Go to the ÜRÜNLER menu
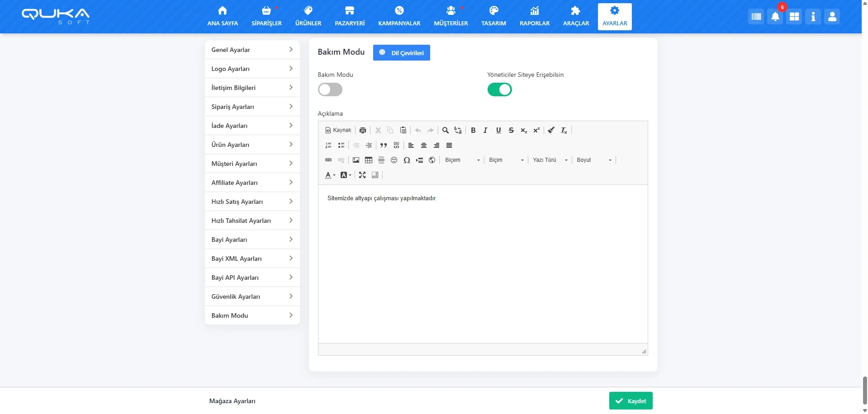868x414 pixels. tap(308, 17)
